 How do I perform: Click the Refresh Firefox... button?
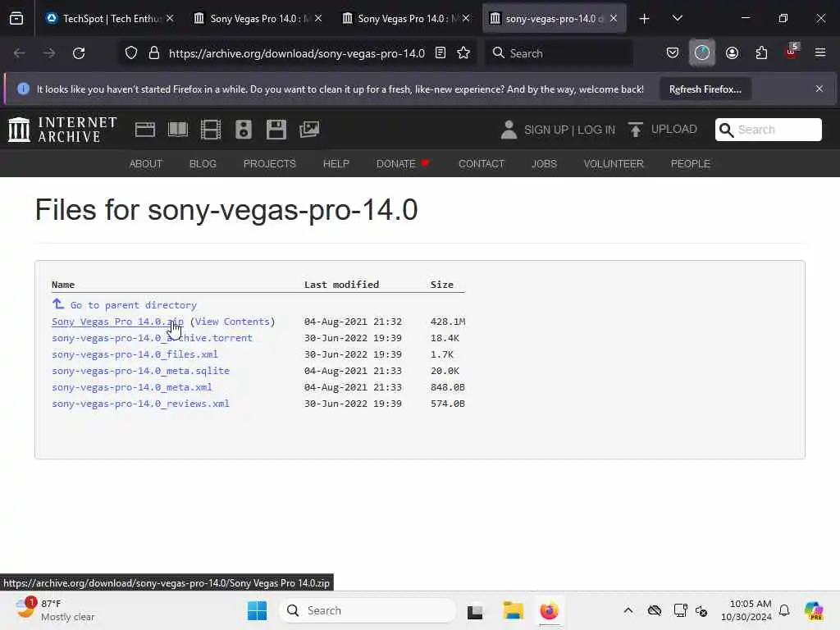[x=705, y=89]
